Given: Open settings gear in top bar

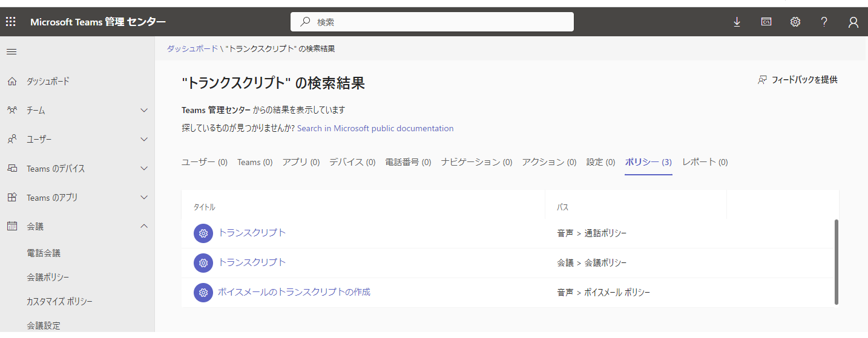Looking at the screenshot, I should [795, 22].
